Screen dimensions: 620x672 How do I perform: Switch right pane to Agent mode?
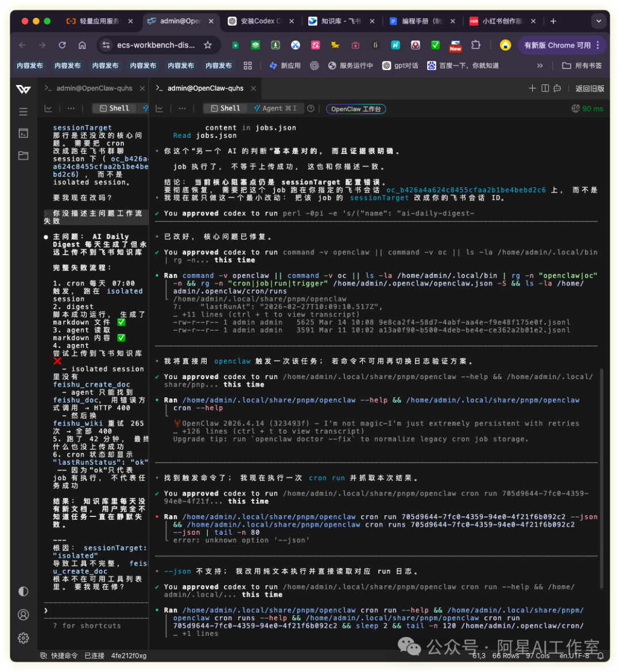point(275,109)
